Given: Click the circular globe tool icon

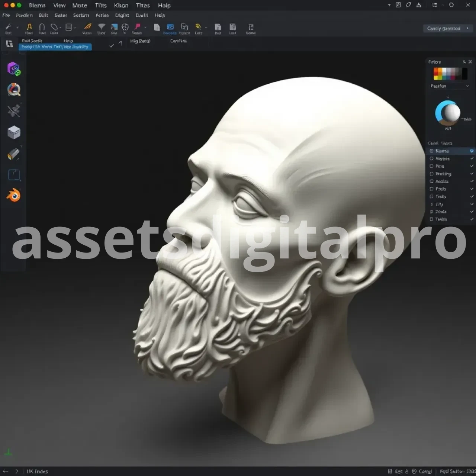Looking at the screenshot, I should 125,27.
